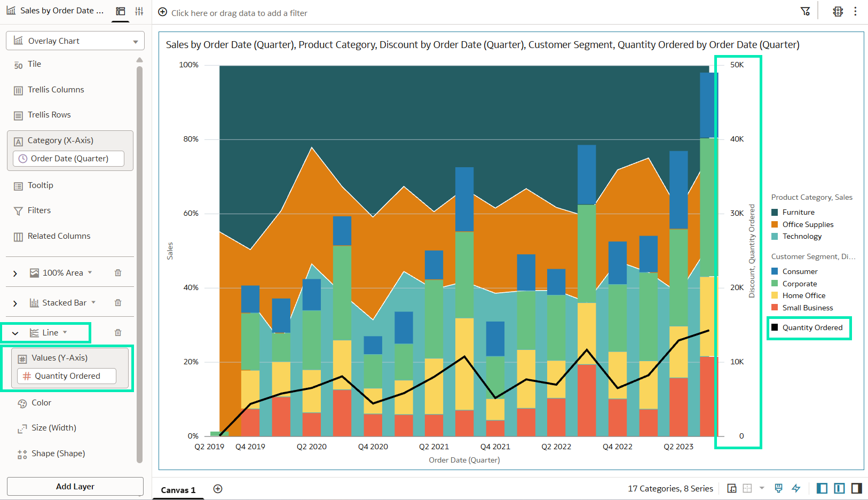This screenshot has width=868, height=500.
Task: Click the Tooltip section icon
Action: [19, 186]
